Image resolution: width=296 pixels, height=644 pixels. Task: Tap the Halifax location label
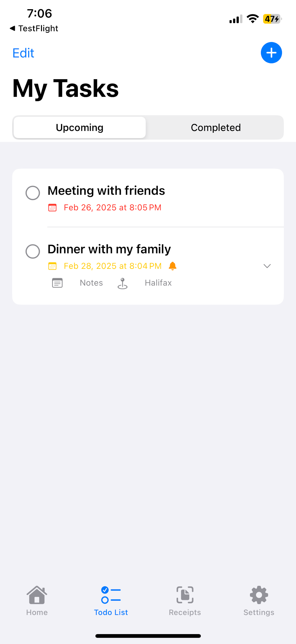[x=158, y=283]
